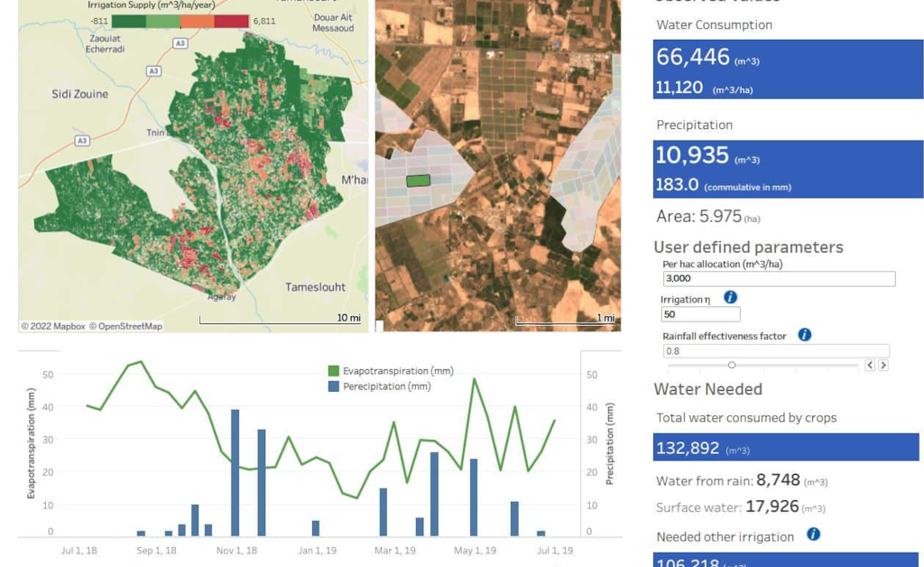Click the orange irrigation legend swatch
The height and width of the screenshot is (567, 924).
click(197, 20)
